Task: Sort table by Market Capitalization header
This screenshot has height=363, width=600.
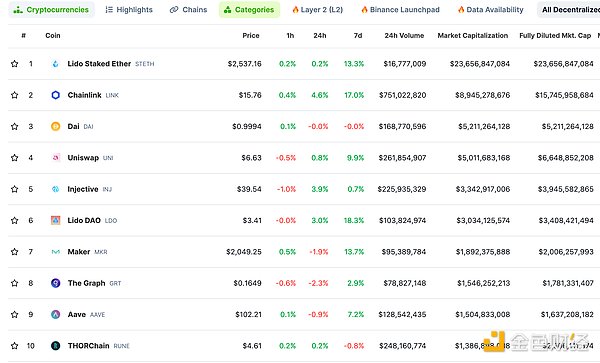Action: pyautogui.click(x=473, y=36)
